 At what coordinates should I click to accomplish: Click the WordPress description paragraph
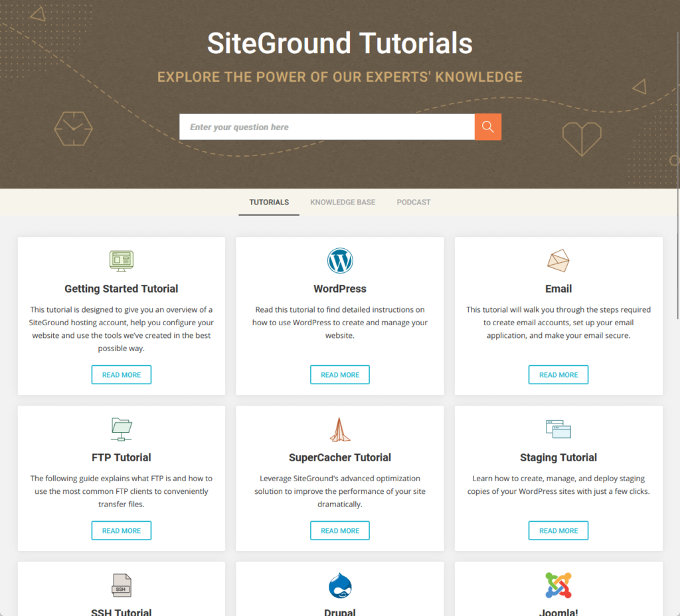click(340, 323)
